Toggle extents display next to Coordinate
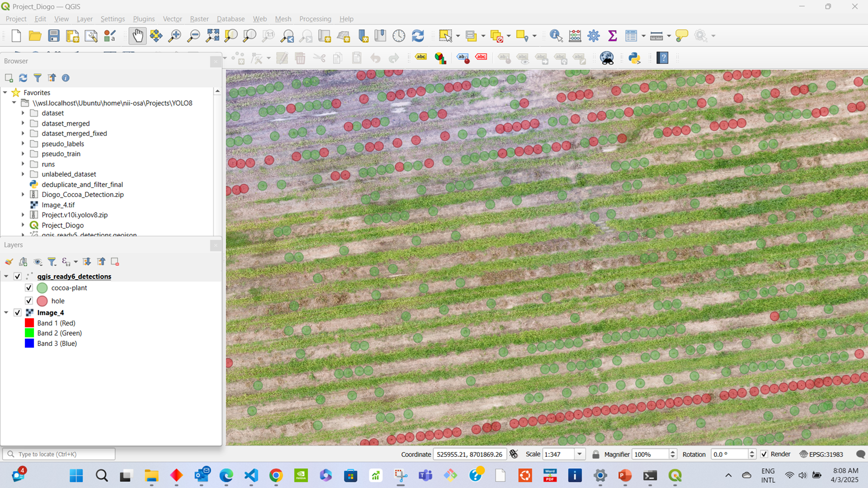Viewport: 868px width, 488px height. (x=514, y=454)
